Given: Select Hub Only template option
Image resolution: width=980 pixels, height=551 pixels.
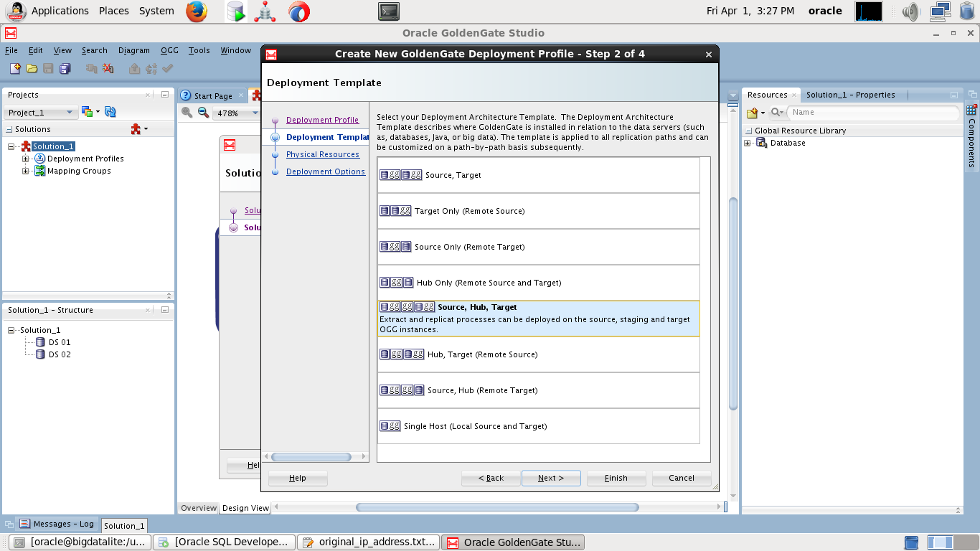Looking at the screenshot, I should pyautogui.click(x=539, y=283).
